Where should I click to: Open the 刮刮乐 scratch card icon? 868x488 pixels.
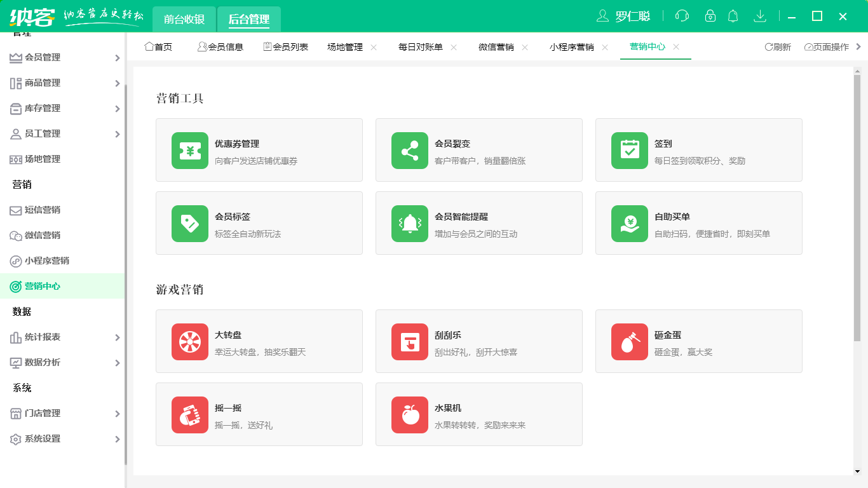click(x=410, y=341)
